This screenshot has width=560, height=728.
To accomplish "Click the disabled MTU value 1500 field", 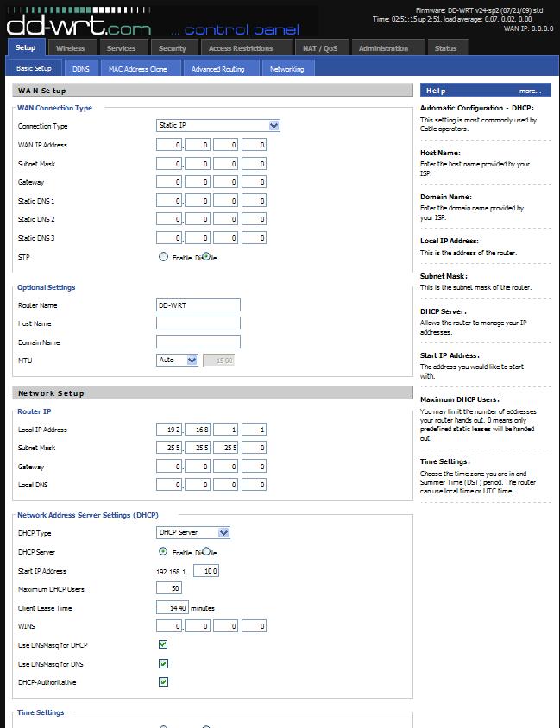I will coord(218,361).
